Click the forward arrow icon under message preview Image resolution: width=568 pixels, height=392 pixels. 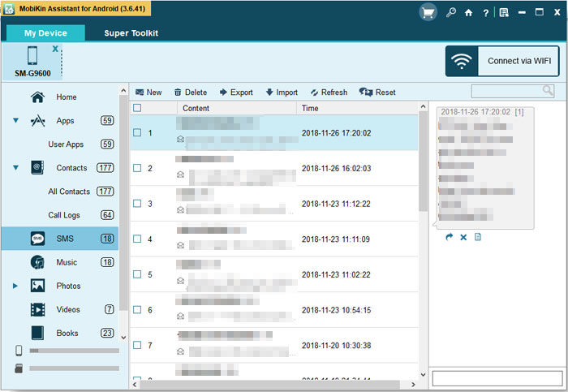(450, 237)
